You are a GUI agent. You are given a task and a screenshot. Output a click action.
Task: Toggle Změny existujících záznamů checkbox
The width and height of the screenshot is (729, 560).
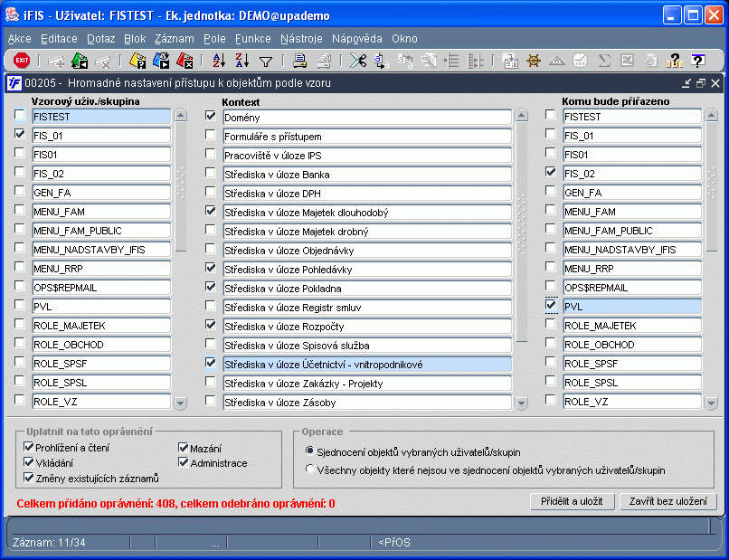tap(28, 478)
